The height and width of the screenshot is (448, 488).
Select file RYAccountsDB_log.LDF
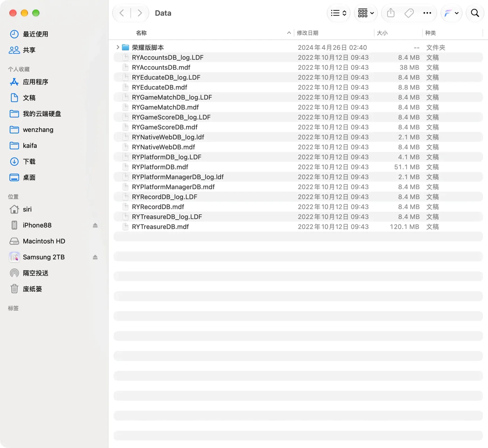tap(298, 57)
